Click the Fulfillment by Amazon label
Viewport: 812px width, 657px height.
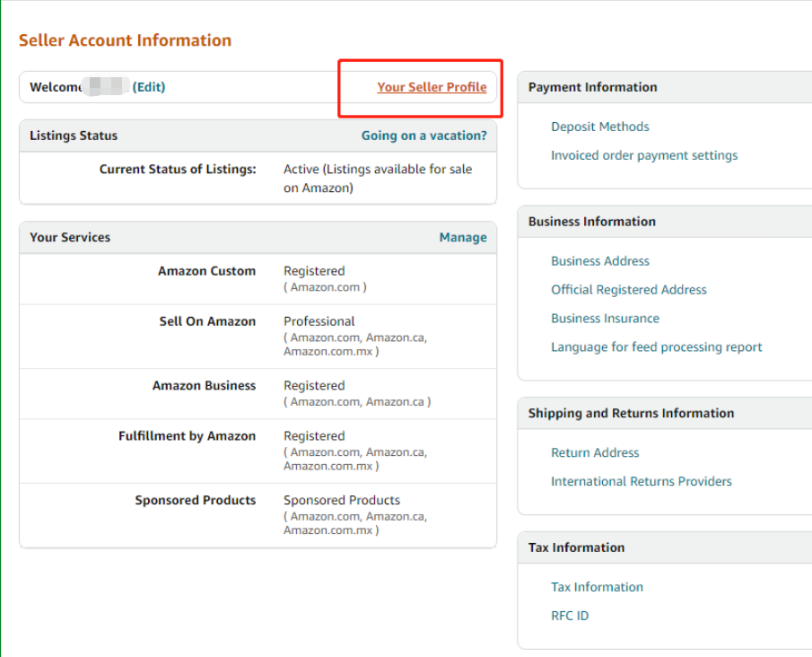(187, 436)
